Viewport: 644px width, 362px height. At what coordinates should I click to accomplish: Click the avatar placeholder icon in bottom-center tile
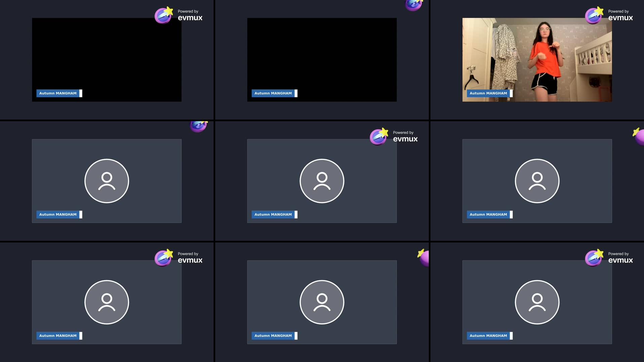coord(322,302)
